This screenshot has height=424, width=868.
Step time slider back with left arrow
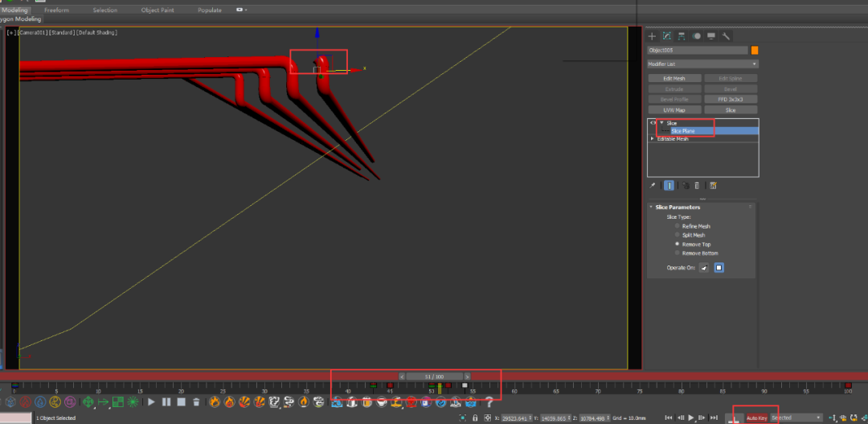coord(402,377)
